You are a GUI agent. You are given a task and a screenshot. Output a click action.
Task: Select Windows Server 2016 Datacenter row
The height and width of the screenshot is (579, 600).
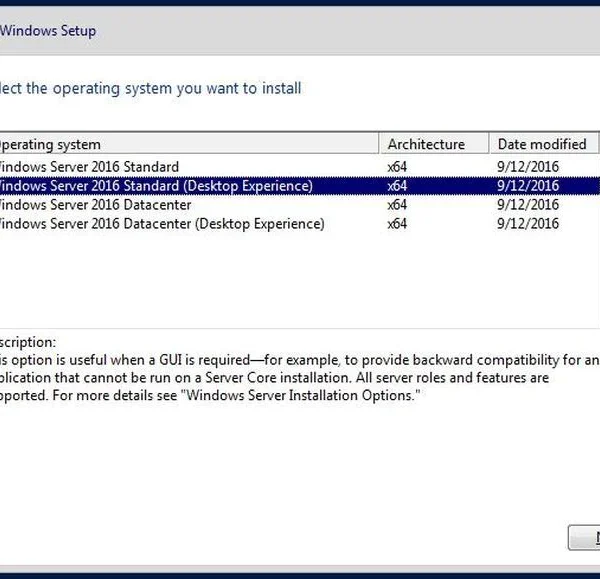(300, 205)
